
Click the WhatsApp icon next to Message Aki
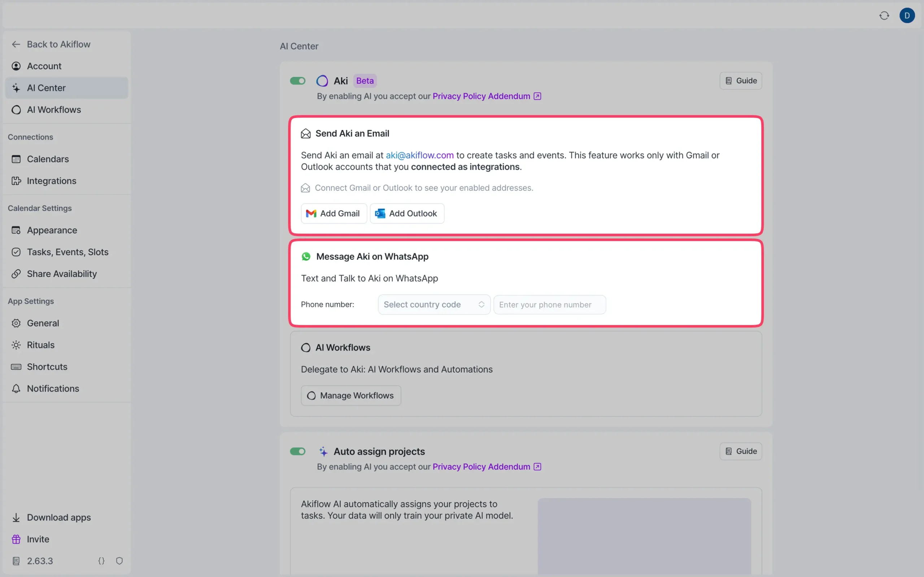click(x=306, y=256)
